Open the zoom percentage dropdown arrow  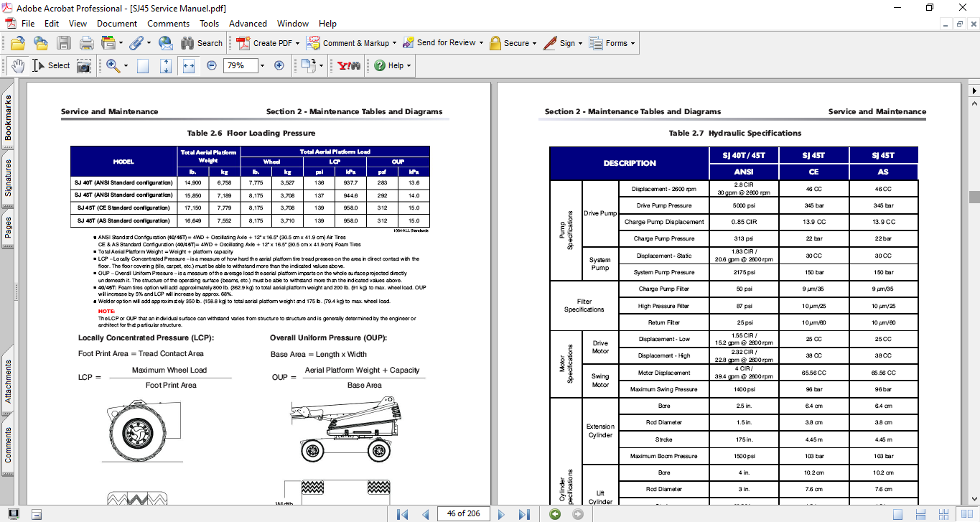(262, 65)
